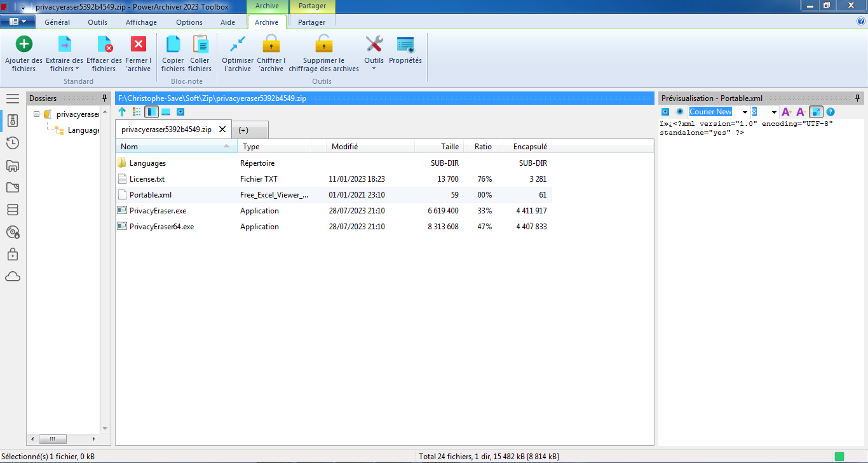Click the padlock encryption sidebar icon
Image resolution: width=868 pixels, height=463 pixels.
pyautogui.click(x=13, y=254)
